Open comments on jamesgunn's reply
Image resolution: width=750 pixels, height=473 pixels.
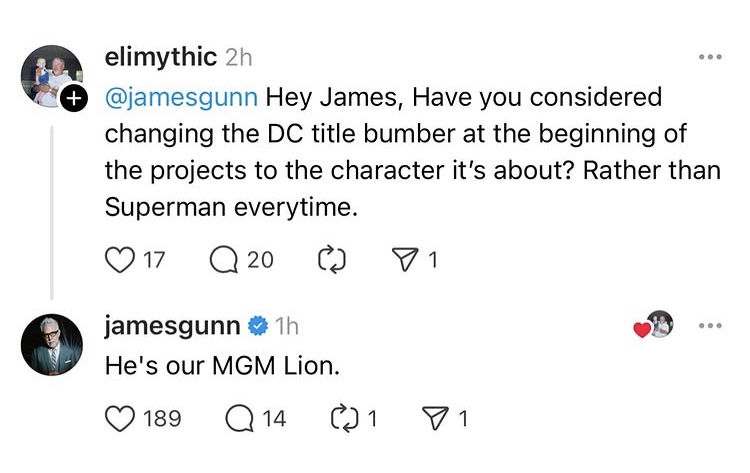239,417
